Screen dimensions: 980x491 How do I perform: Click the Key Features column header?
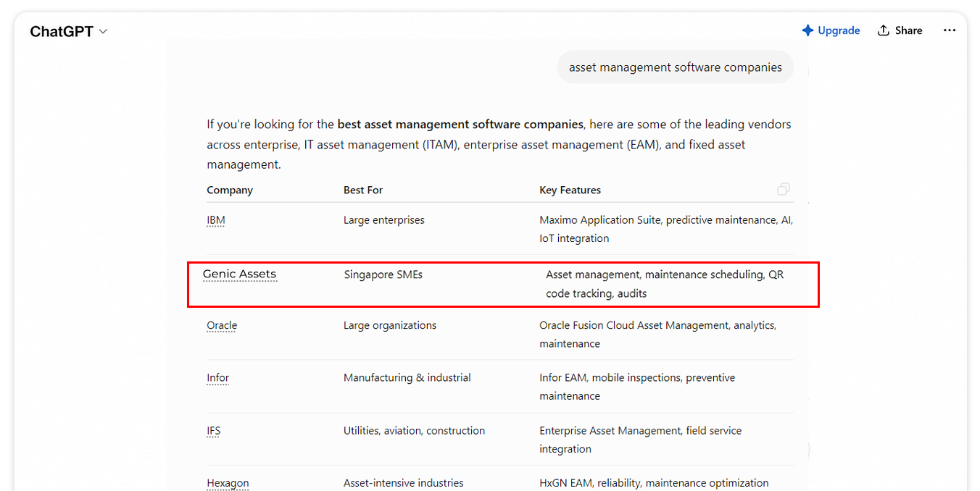coord(570,190)
